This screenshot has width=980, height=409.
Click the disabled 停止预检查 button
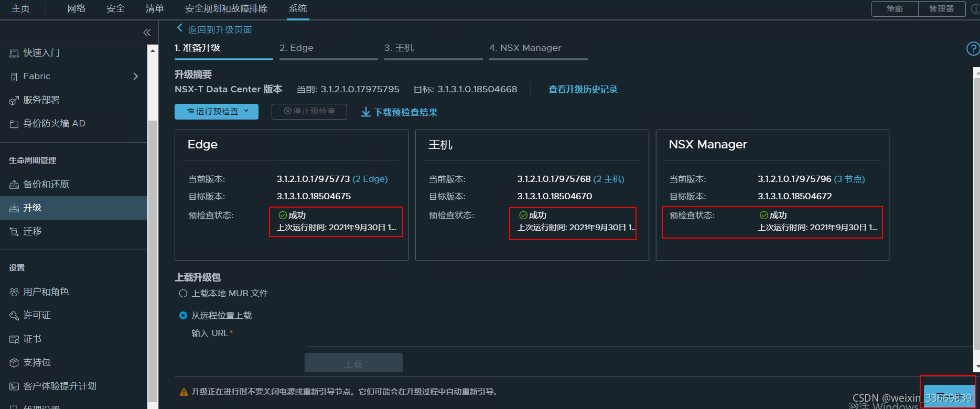pyautogui.click(x=309, y=112)
